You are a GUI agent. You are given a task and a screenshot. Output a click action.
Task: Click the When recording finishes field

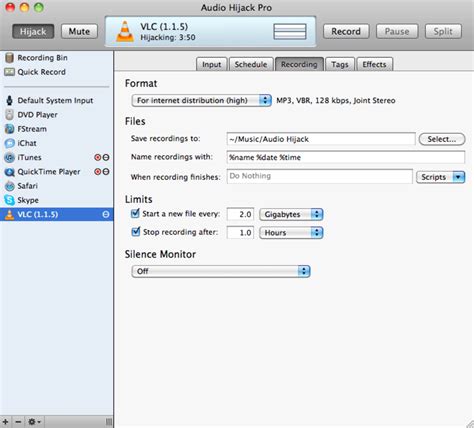[319, 176]
